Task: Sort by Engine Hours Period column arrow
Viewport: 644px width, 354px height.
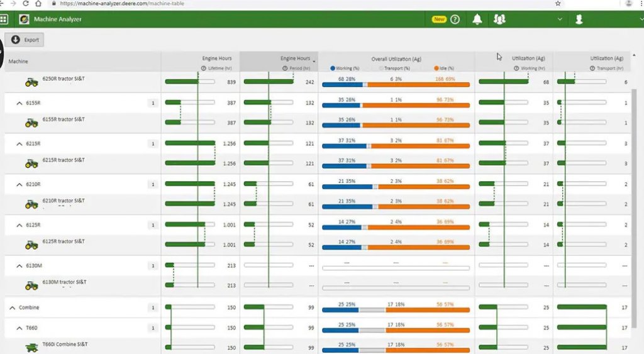Action: coord(314,61)
